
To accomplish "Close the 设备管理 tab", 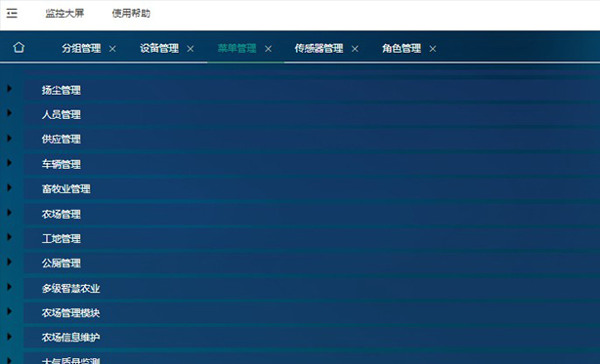I will [191, 49].
